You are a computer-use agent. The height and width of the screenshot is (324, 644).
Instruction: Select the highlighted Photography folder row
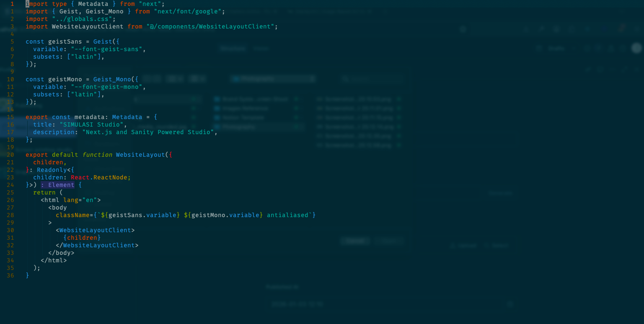point(251,127)
